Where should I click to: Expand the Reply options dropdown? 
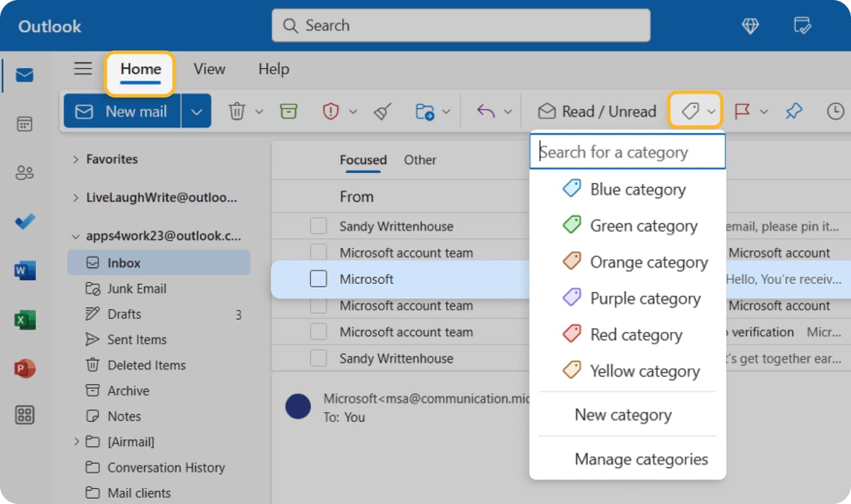tap(508, 111)
